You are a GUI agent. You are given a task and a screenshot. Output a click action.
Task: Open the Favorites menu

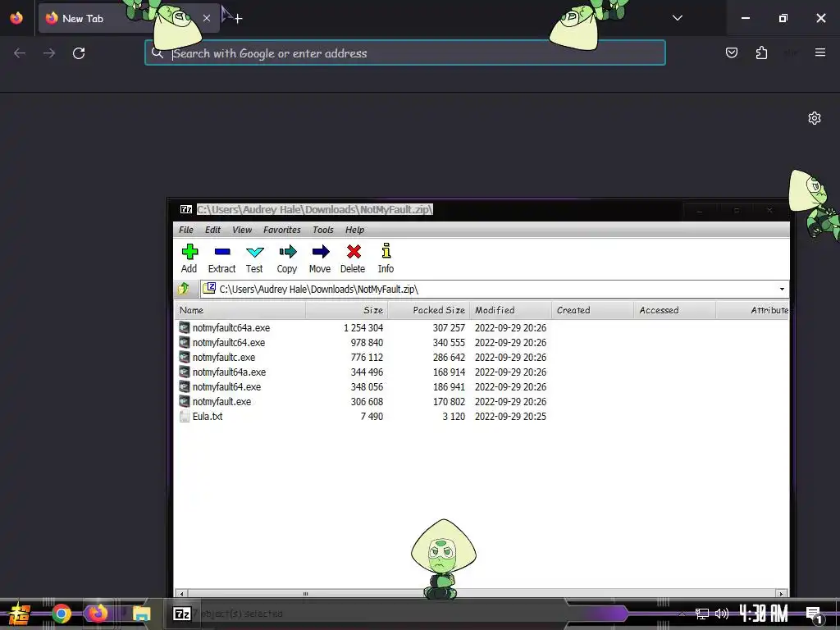pyautogui.click(x=282, y=230)
